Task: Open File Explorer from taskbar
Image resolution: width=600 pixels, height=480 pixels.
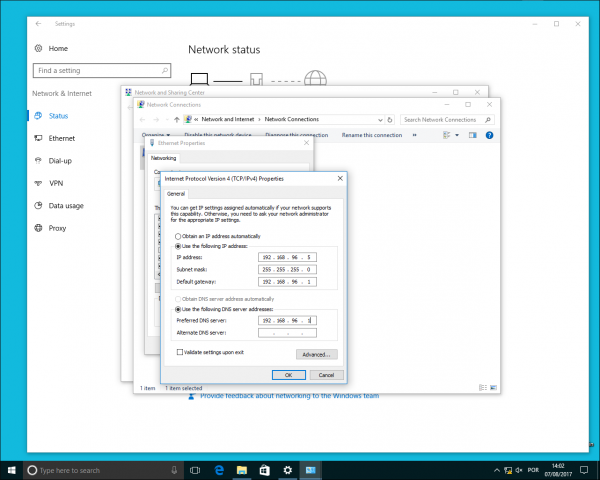Action: [242, 470]
